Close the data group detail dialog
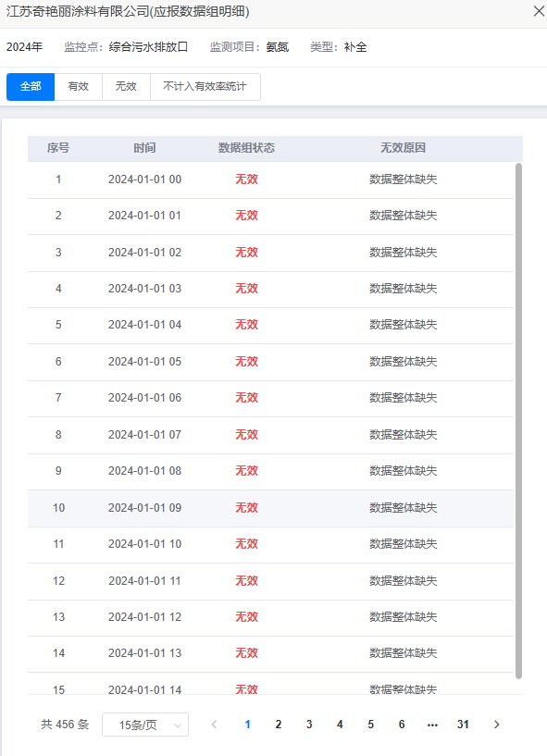 click(x=539, y=11)
